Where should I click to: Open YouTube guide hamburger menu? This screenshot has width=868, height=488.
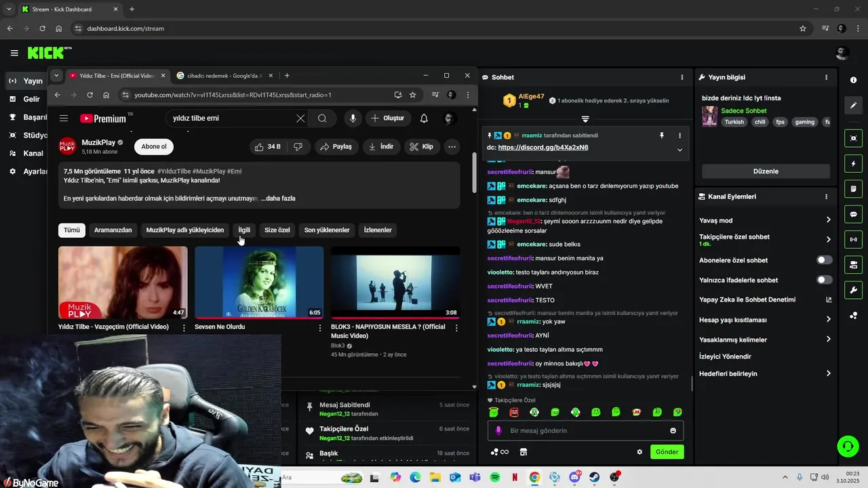point(64,118)
